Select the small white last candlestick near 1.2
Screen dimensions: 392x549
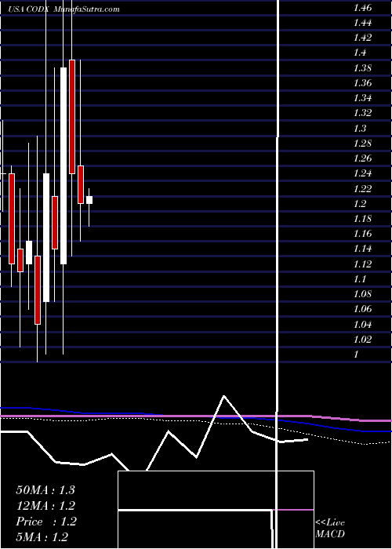89,200
